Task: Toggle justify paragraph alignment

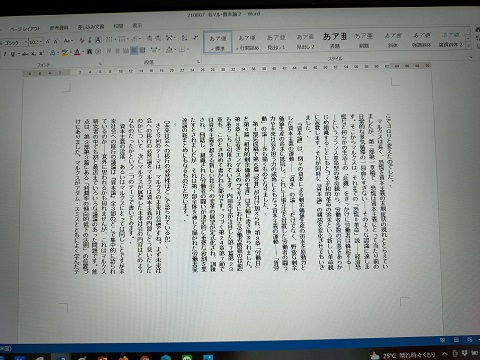Action: [134, 51]
